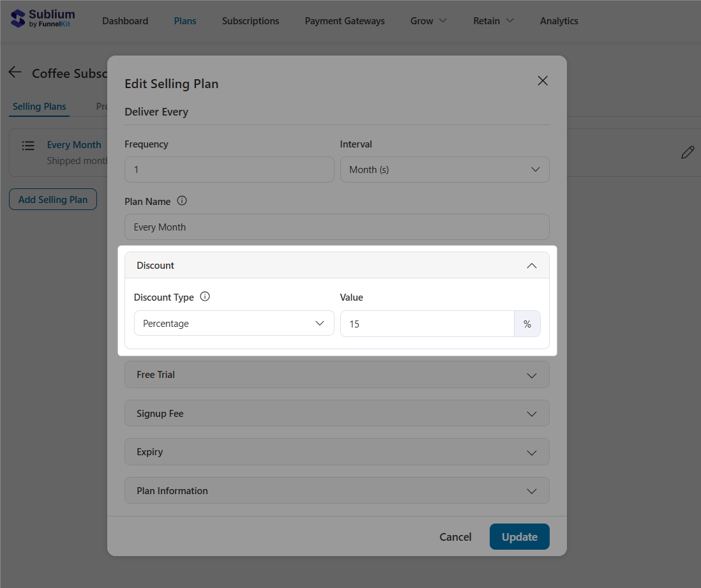Expand the Free Trial section
Image resolution: width=701 pixels, height=588 pixels.
click(336, 375)
